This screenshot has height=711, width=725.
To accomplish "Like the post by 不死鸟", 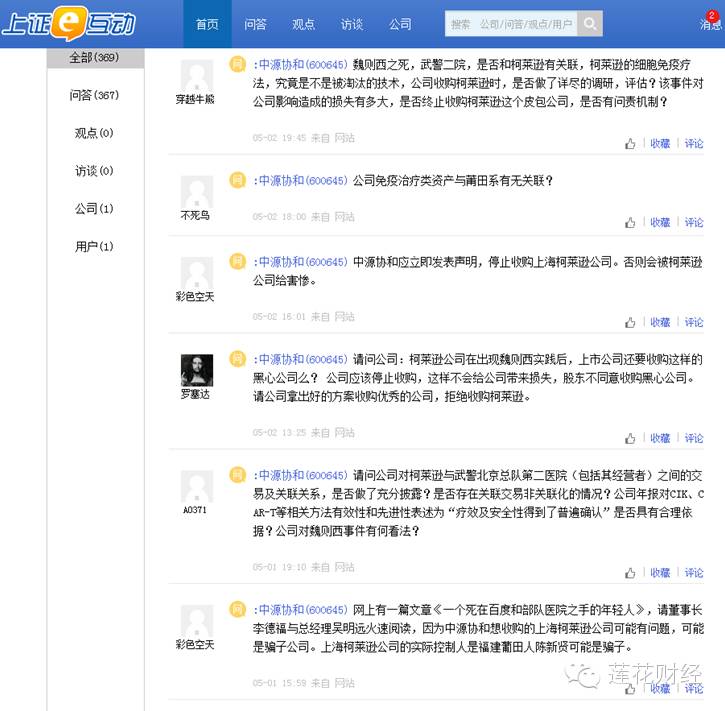I will [x=630, y=223].
